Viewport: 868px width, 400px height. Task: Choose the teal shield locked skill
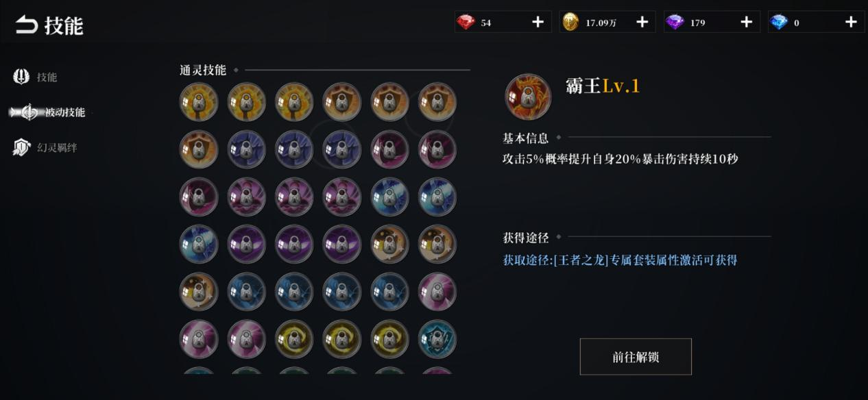tap(437, 339)
